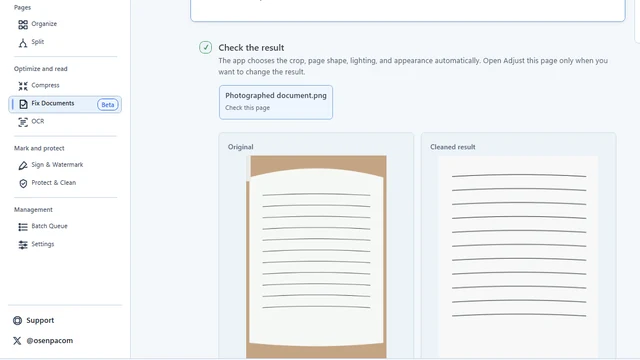Click the Fix Documents page icon

coord(23,104)
